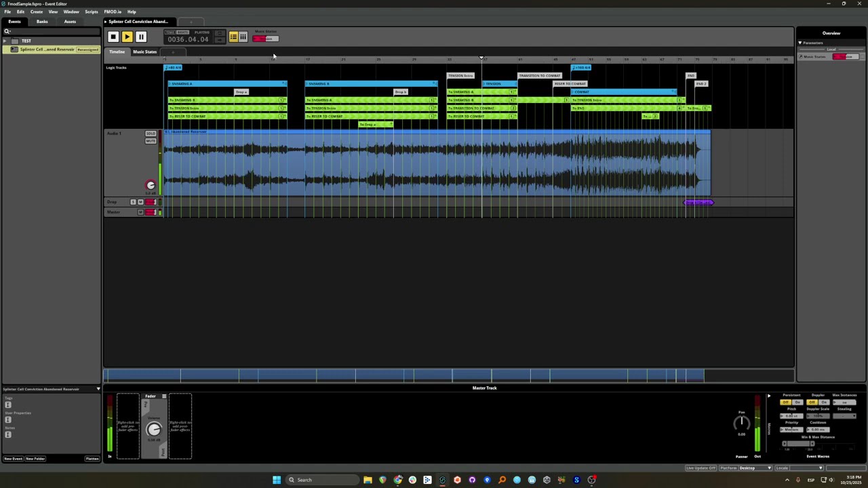
Task: Expand the event macros disclosure triangle
Action: tap(768, 396)
